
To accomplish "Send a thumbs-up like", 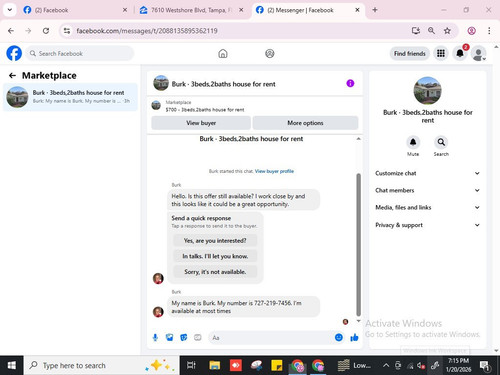I will (x=354, y=338).
